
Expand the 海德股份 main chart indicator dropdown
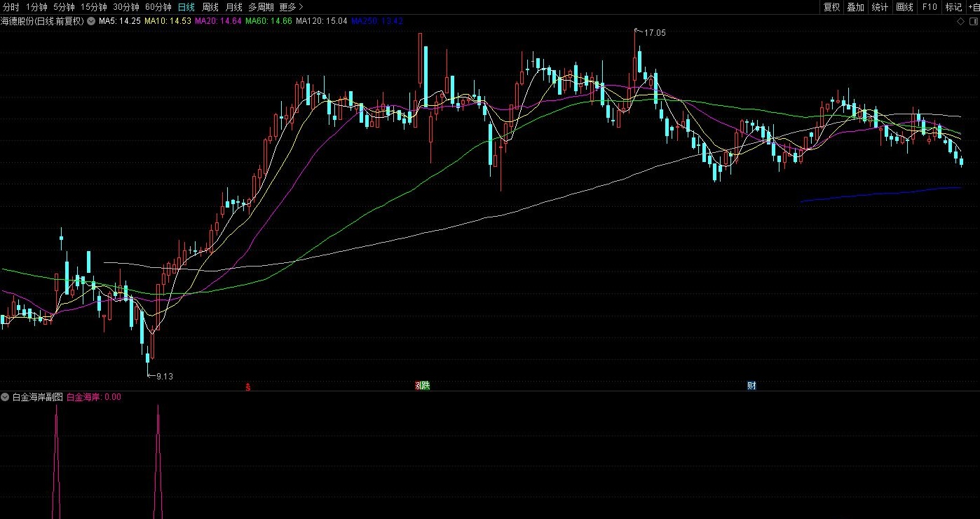91,22
